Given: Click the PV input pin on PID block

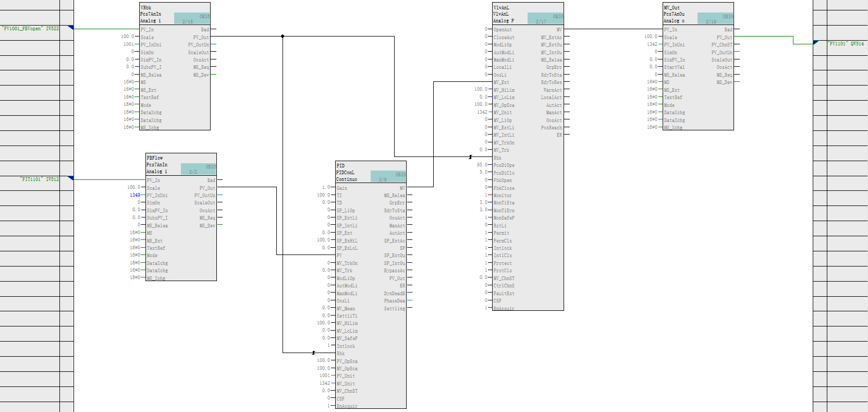Looking at the screenshot, I should (x=339, y=256).
